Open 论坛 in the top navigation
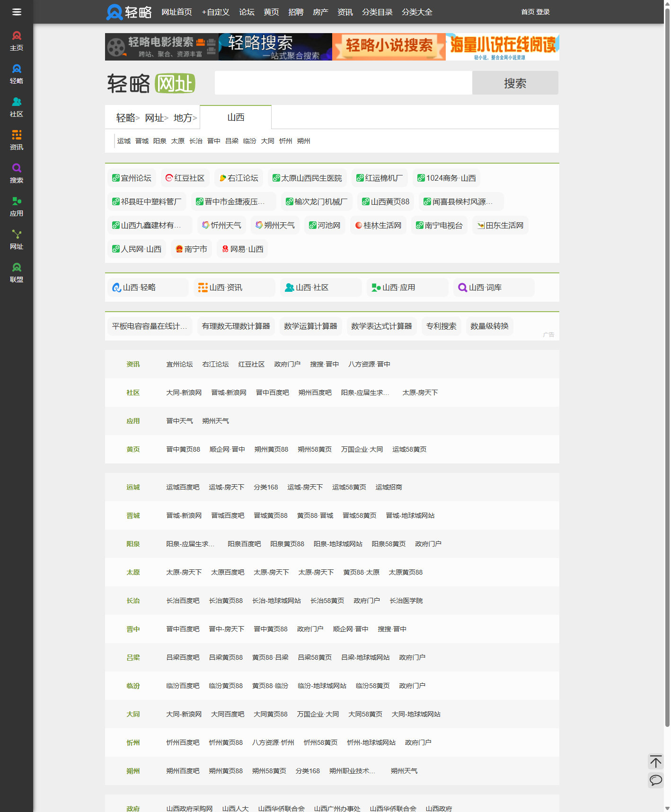 [x=247, y=12]
